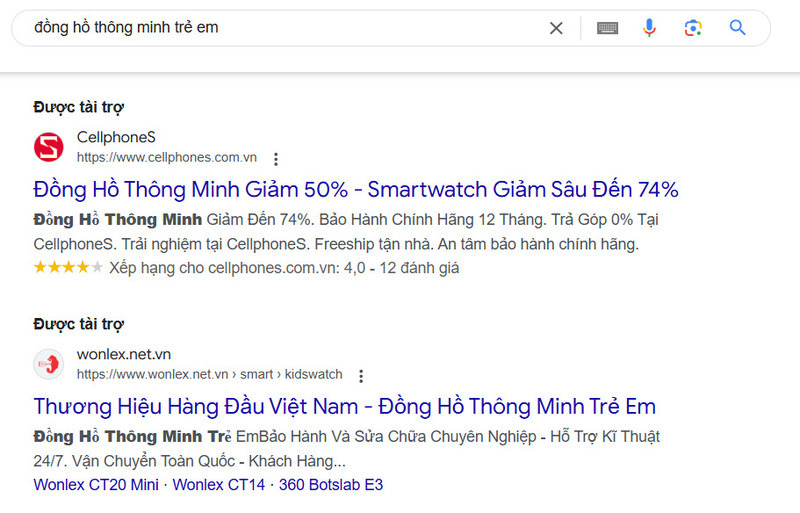Viewport: 800px width, 513px height.
Task: Click the CellphoneS red logo icon
Action: [48, 147]
